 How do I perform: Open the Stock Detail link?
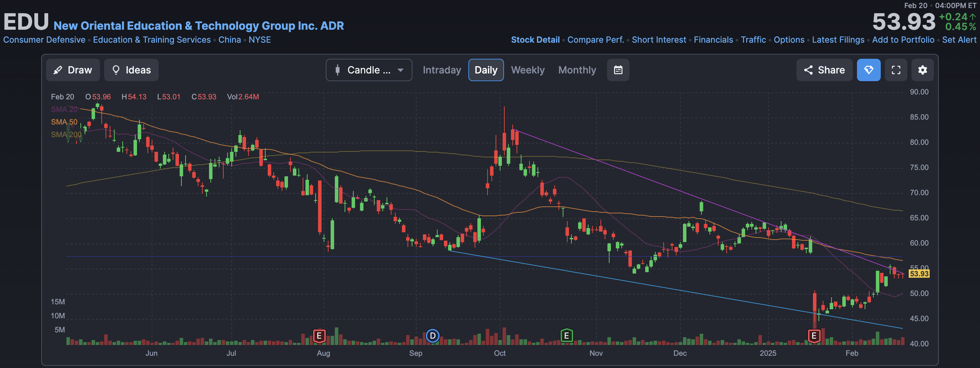(x=535, y=40)
